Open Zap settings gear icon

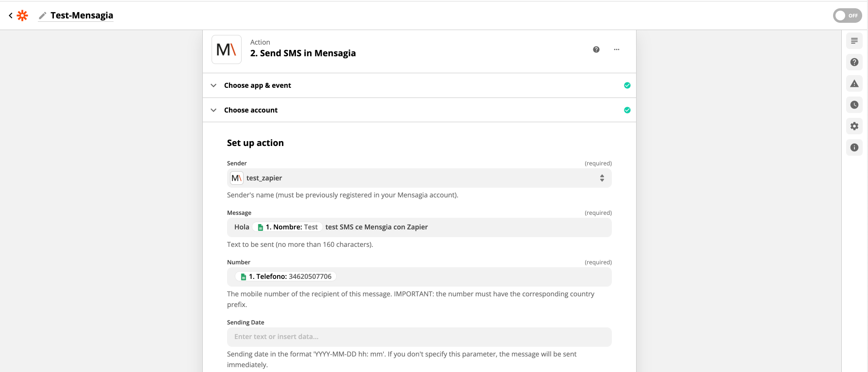click(854, 126)
